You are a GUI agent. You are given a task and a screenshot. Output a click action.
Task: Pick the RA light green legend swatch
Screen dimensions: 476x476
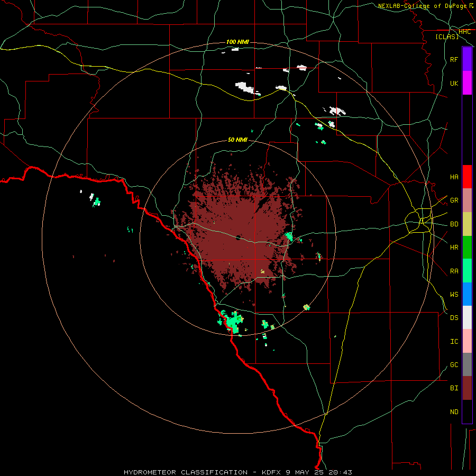click(467, 271)
